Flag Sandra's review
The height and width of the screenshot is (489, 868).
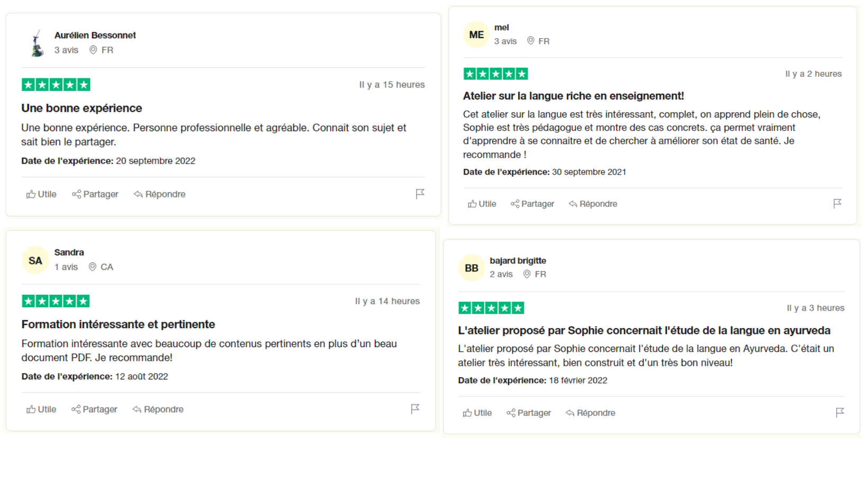pos(415,409)
